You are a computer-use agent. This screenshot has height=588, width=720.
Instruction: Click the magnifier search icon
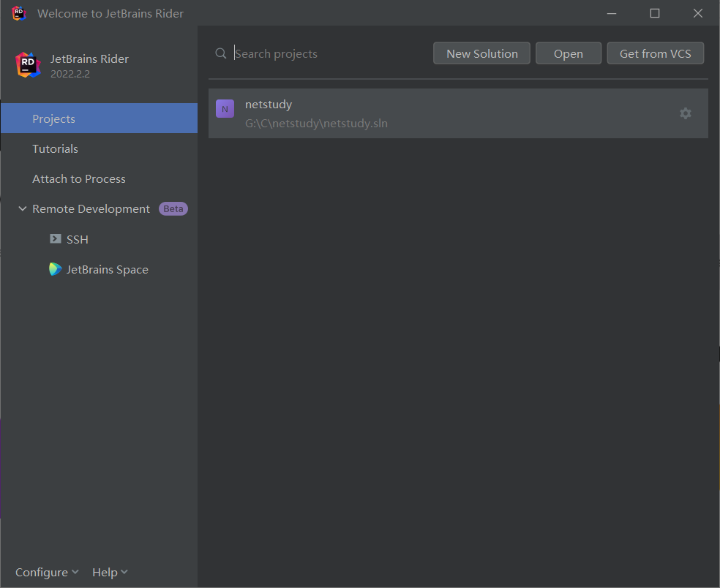[221, 53]
